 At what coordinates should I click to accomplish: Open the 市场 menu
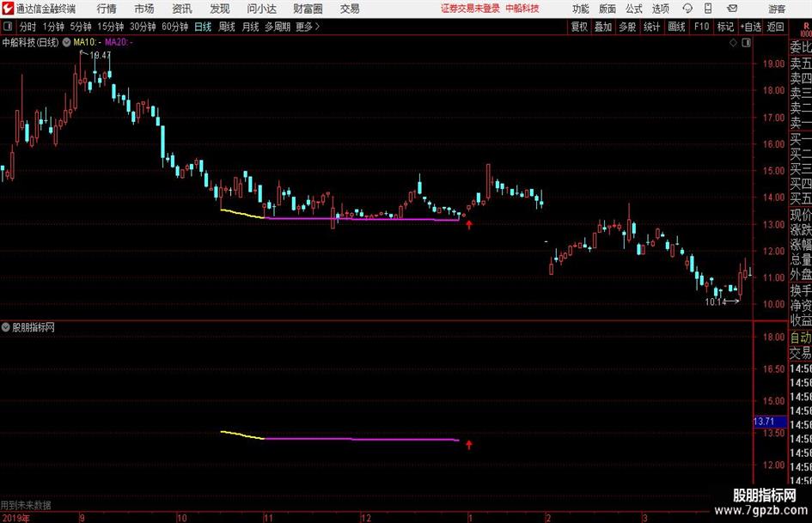click(144, 9)
